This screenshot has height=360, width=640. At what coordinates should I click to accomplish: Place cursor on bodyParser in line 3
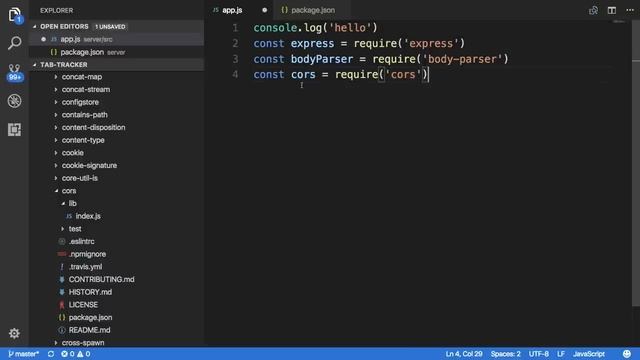322,59
